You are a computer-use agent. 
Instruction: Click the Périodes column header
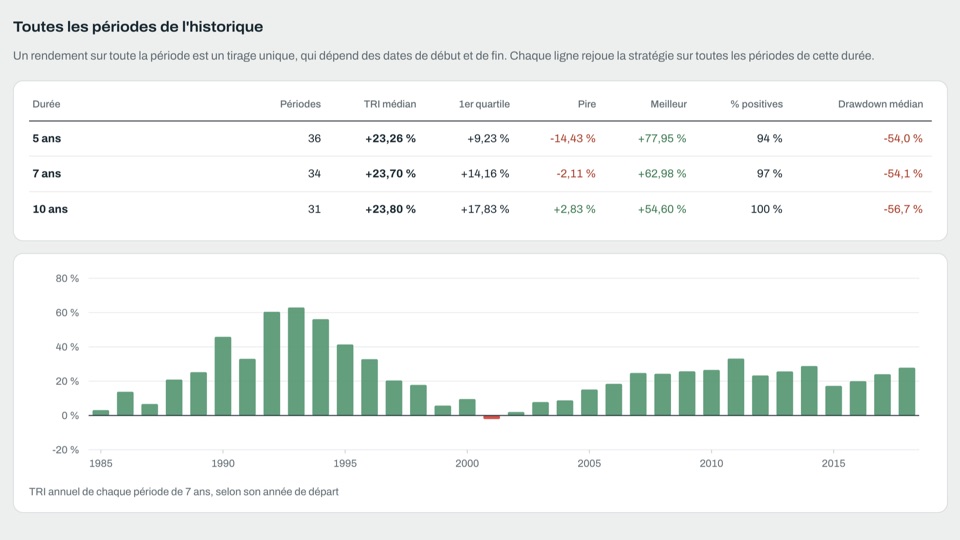[300, 104]
